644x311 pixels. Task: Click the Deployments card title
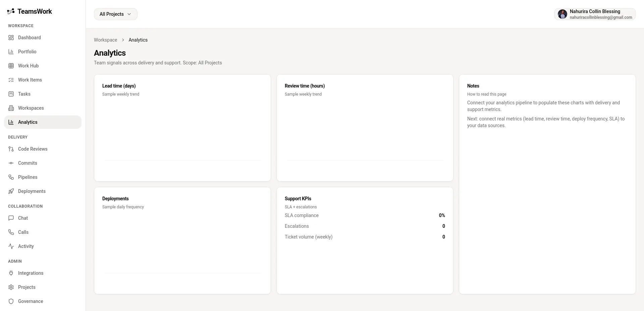pyautogui.click(x=115, y=199)
